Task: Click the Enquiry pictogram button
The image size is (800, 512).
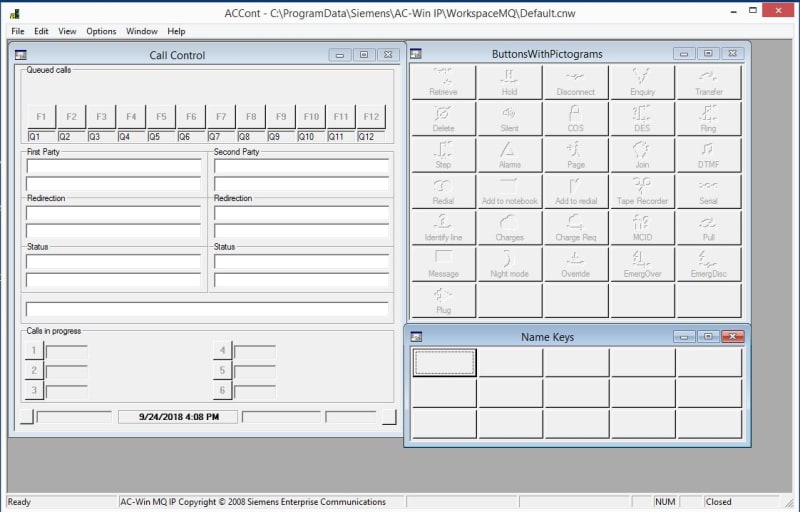Action: pyautogui.click(x=642, y=82)
